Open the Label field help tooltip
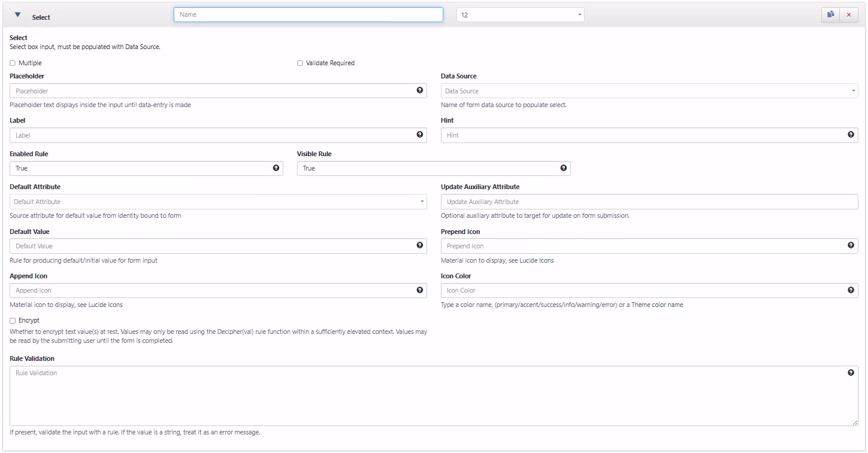 419,134
